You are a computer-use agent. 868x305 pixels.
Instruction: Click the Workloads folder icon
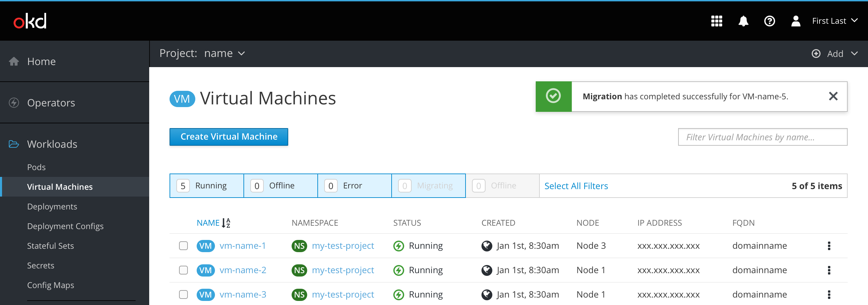(14, 144)
